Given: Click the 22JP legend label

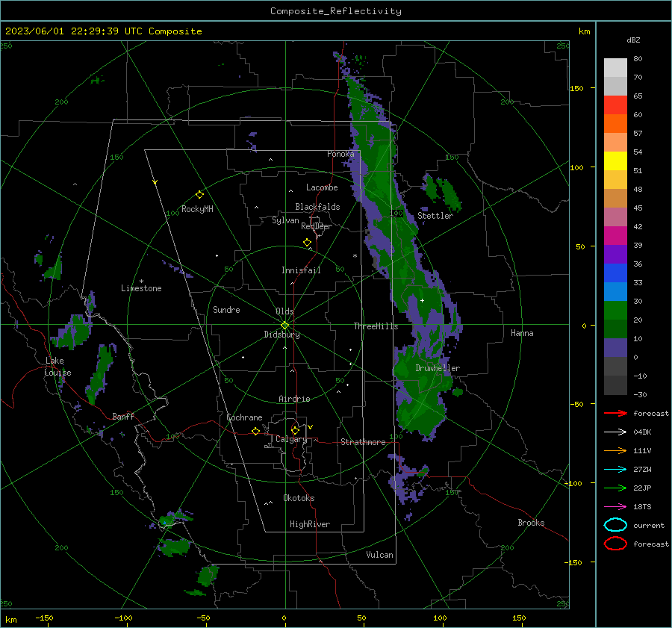Looking at the screenshot, I should tap(642, 488).
